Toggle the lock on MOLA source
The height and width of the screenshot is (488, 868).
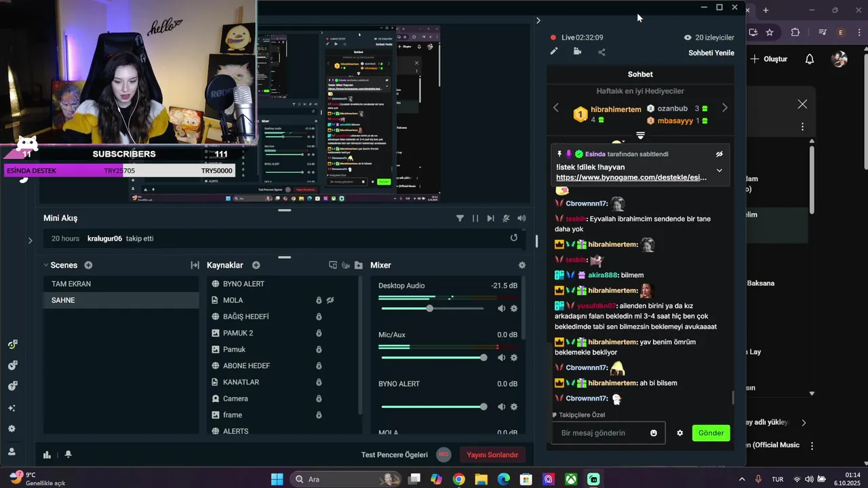point(319,300)
